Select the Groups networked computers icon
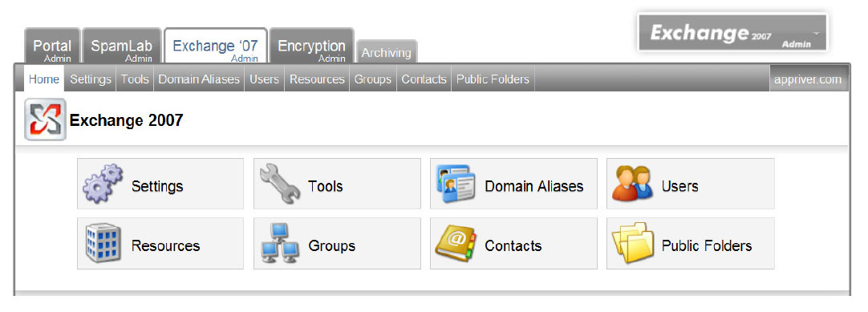The image size is (868, 312). click(x=279, y=243)
